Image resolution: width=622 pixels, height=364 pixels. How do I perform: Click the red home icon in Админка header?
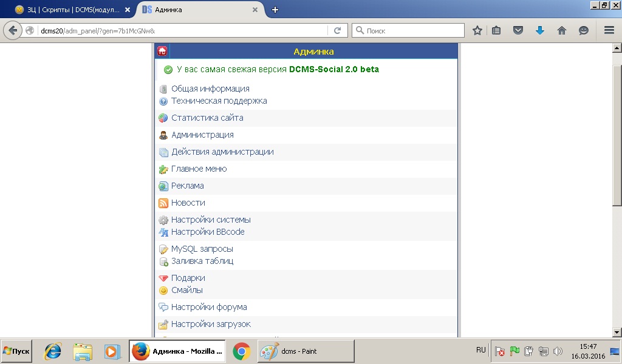[162, 51]
